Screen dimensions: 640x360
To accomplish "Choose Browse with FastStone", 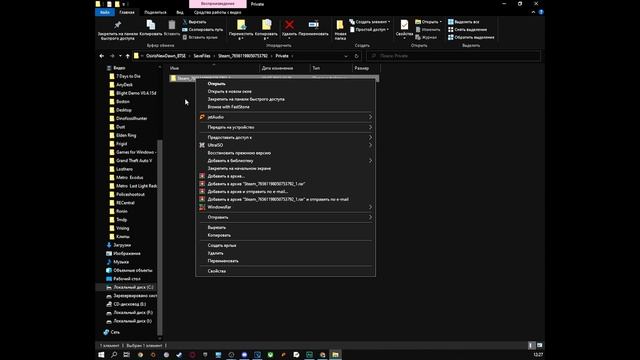I will 285,107.
